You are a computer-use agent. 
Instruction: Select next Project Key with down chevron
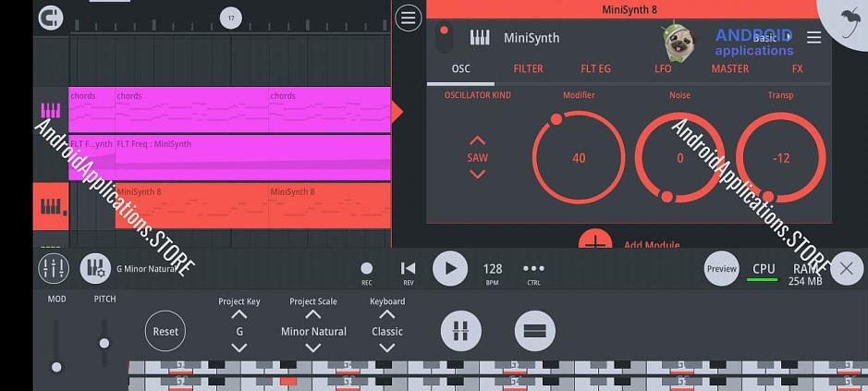click(x=239, y=348)
